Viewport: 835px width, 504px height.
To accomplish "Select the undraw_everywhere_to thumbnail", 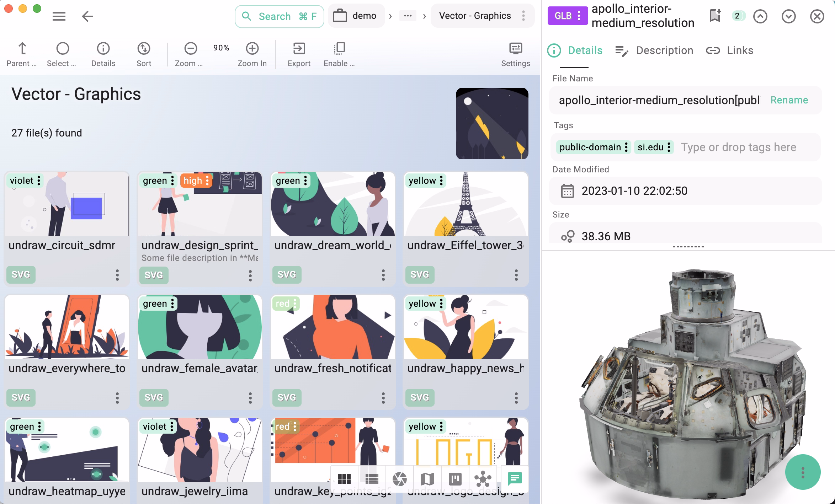I will point(67,327).
